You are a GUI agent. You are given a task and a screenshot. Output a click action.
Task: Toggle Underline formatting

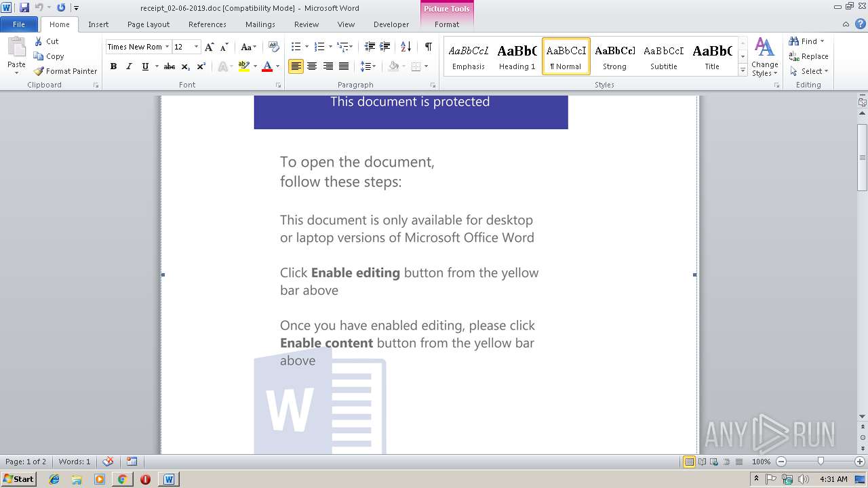[145, 66]
